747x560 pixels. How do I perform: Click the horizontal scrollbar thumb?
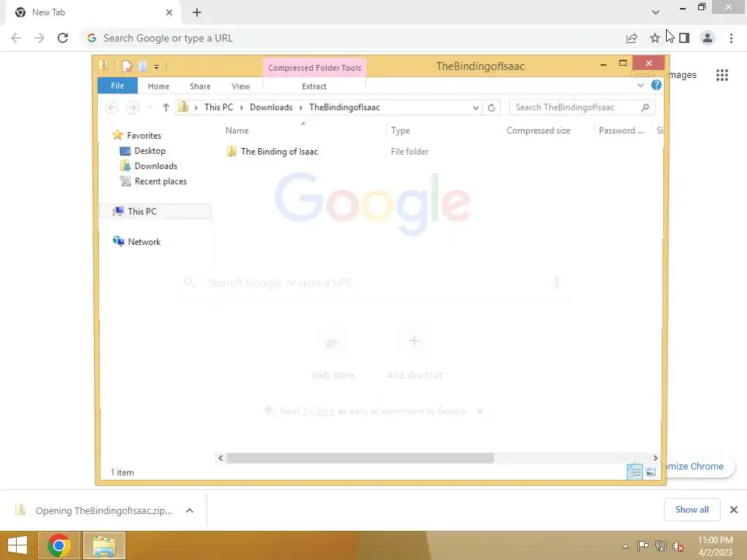360,458
